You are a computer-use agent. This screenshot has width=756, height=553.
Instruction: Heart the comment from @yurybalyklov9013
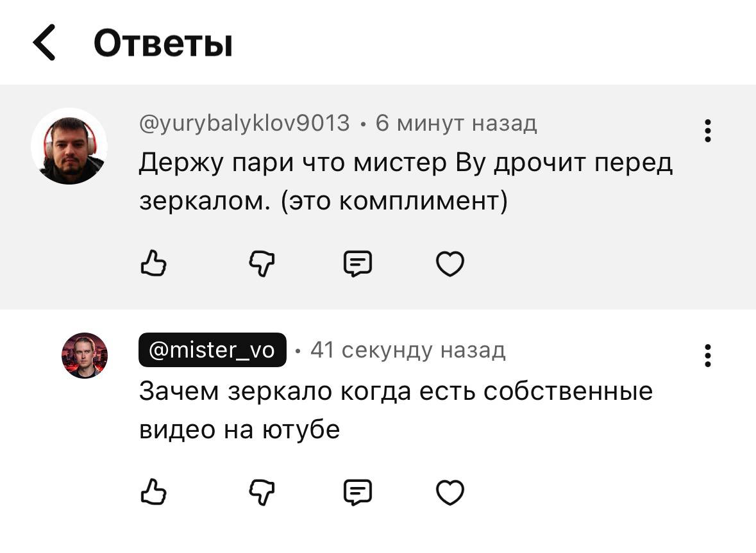tap(449, 263)
